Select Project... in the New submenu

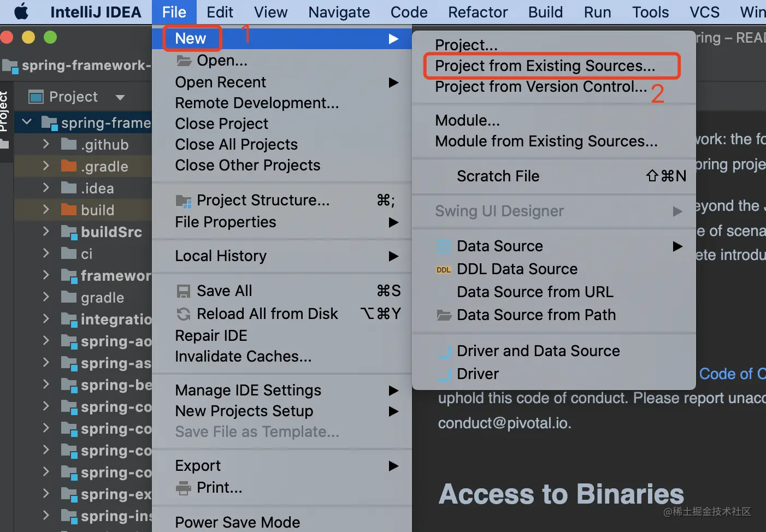point(466,45)
